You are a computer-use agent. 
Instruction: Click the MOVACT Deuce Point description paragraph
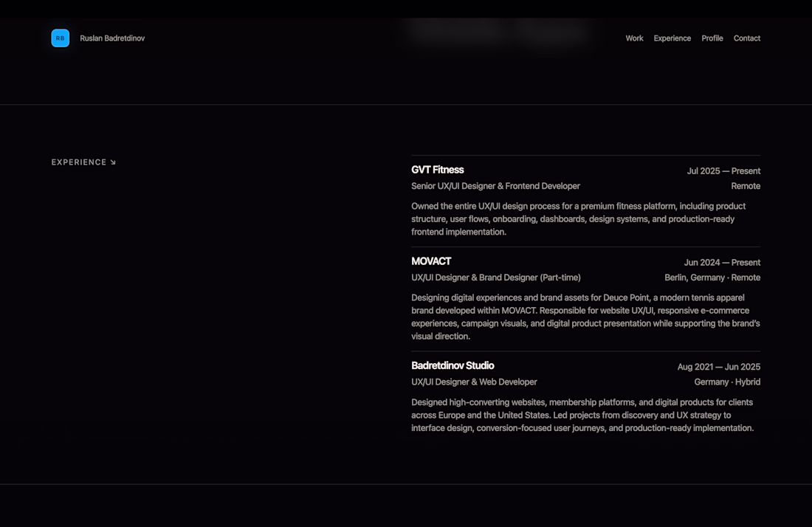585,317
